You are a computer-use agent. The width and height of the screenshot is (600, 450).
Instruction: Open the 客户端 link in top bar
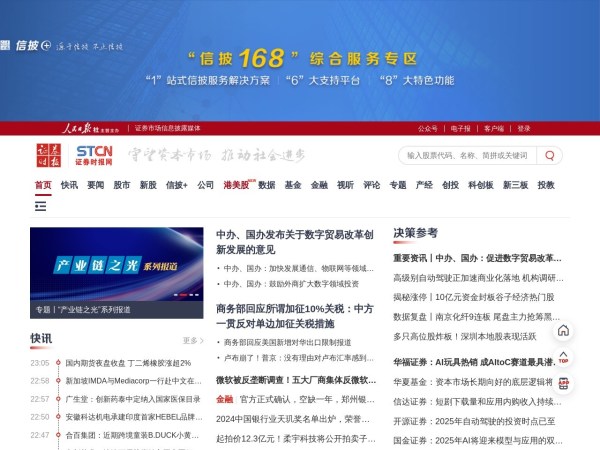(x=494, y=128)
